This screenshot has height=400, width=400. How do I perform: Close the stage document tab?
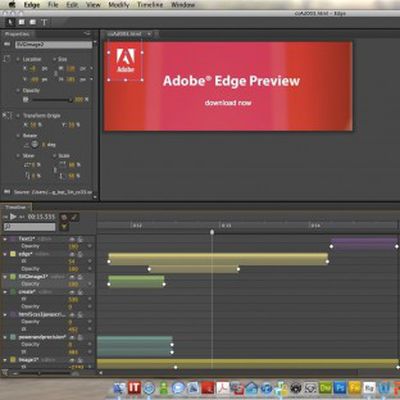pos(150,34)
